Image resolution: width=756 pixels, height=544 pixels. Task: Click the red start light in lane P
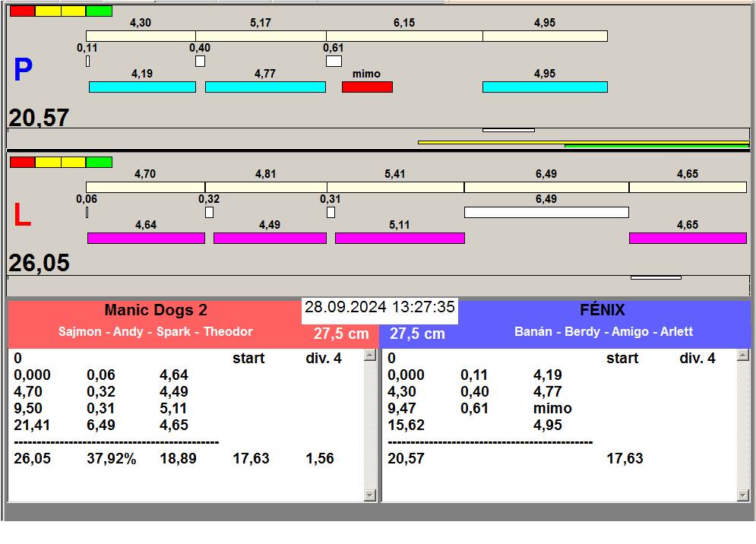pos(22,11)
